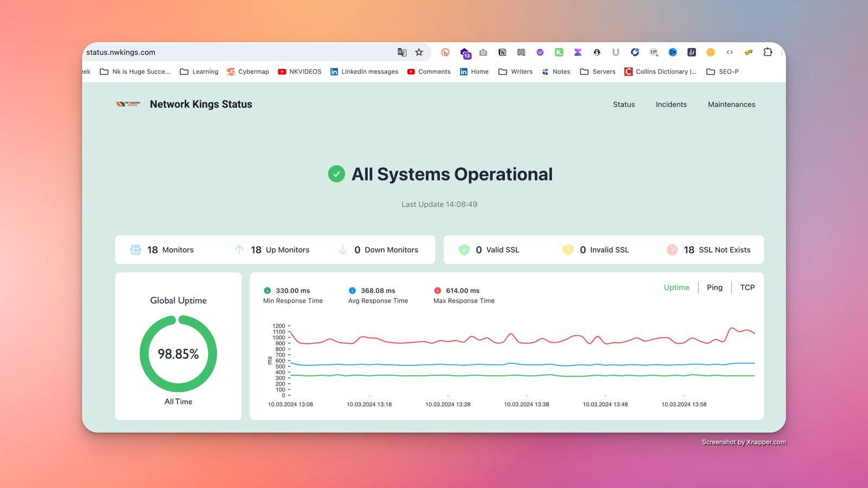Click the Last Update 14:08:49 text
The height and width of the screenshot is (488, 868).
(439, 204)
